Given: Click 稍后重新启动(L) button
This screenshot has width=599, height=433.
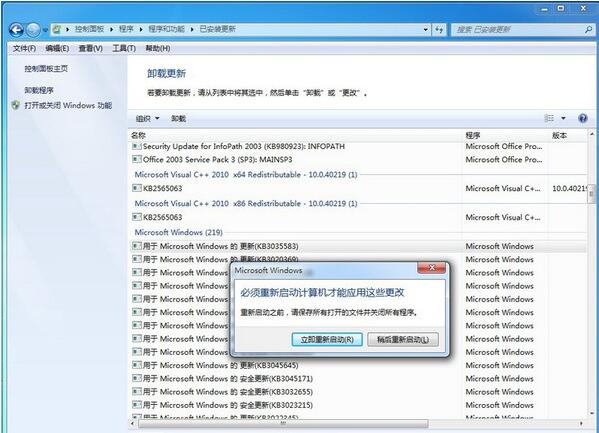Looking at the screenshot, I should tap(403, 339).
